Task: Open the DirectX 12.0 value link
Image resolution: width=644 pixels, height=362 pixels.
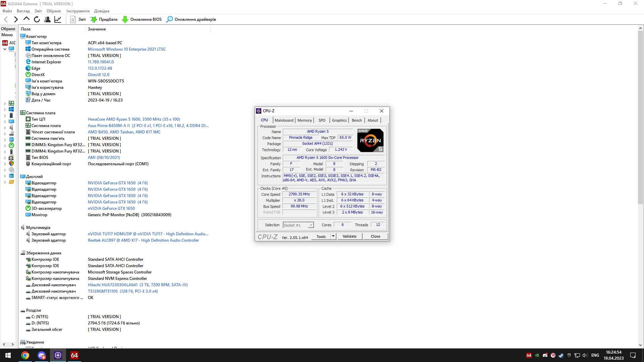Action: pyautogui.click(x=98, y=75)
